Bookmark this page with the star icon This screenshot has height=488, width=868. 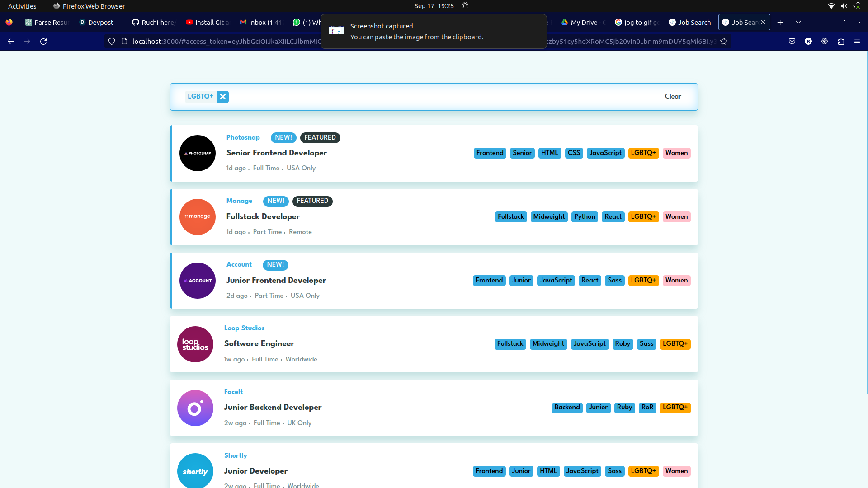click(x=724, y=42)
